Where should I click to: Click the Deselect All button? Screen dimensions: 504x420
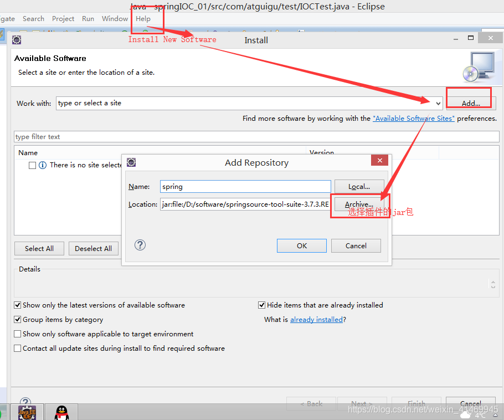pos(93,249)
